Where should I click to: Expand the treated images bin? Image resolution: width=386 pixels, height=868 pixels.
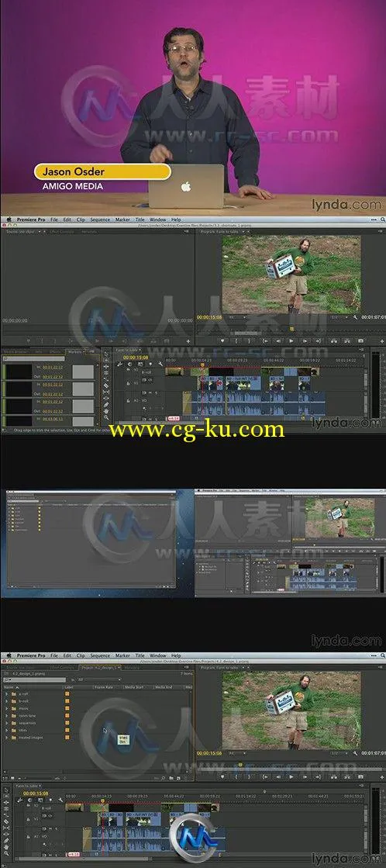click(7, 737)
